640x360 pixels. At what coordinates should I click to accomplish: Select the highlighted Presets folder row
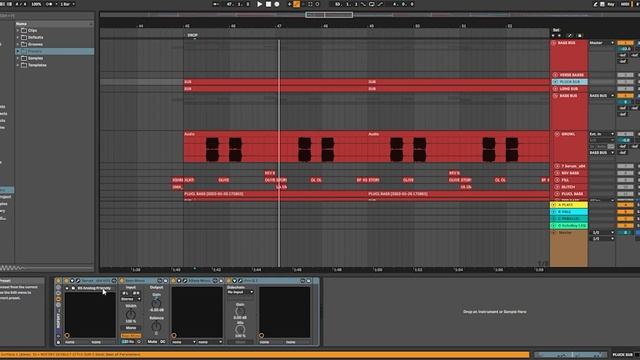click(x=54, y=51)
